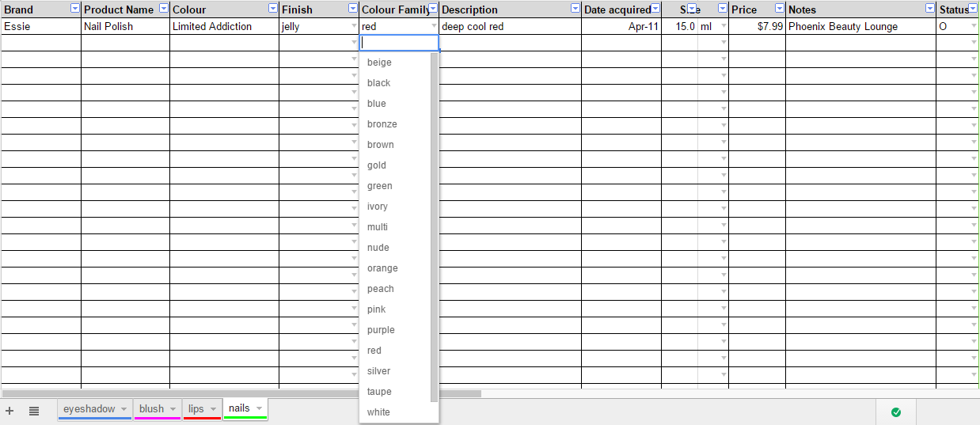Viewport: 980px width, 425px height.
Task: Click filter icon on Price column
Action: tap(780, 9)
